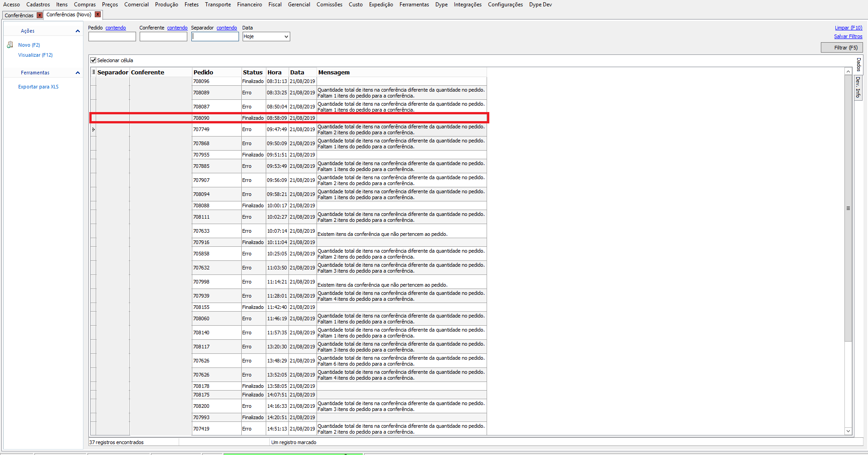Focus the Separador filter input field
Viewport: 868px width, 455px height.
[215, 37]
